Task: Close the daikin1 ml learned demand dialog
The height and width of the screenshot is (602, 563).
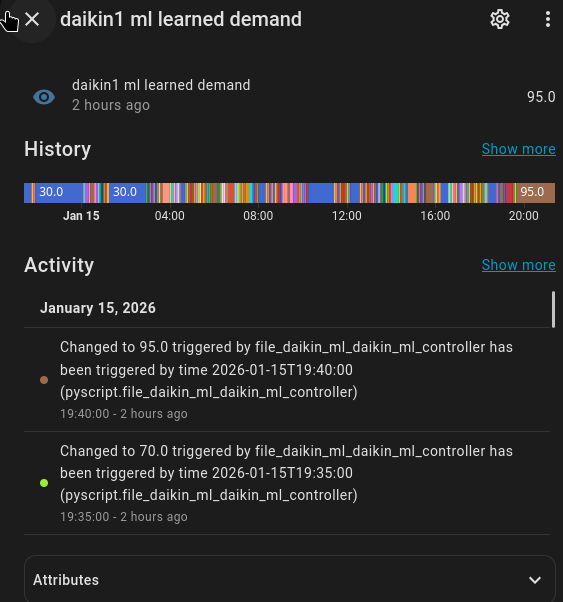Action: 32,19
